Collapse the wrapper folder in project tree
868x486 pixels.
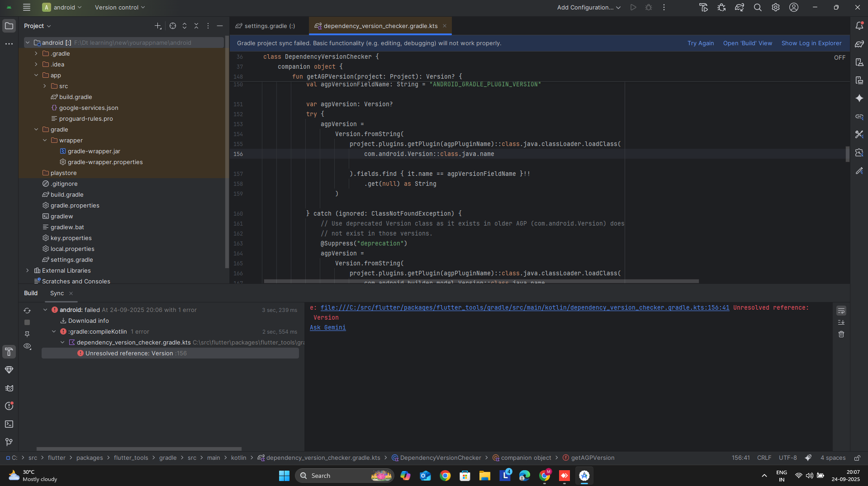[45, 141]
